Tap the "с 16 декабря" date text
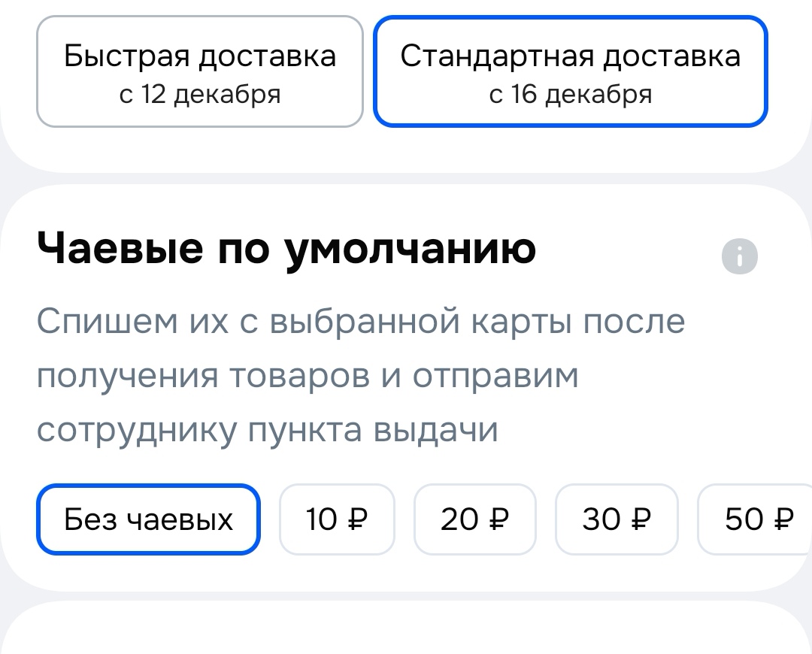 (x=571, y=95)
